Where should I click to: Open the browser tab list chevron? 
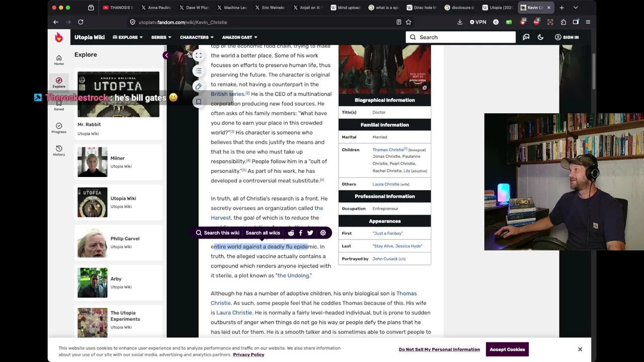pyautogui.click(x=576, y=8)
